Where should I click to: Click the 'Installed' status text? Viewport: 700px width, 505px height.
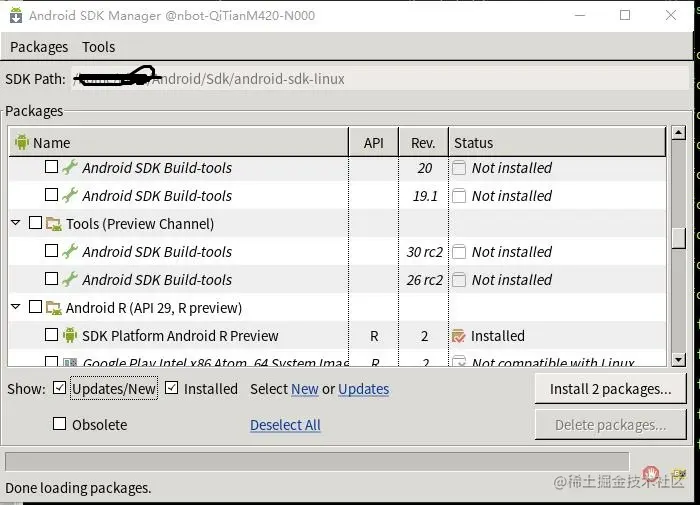pos(498,336)
